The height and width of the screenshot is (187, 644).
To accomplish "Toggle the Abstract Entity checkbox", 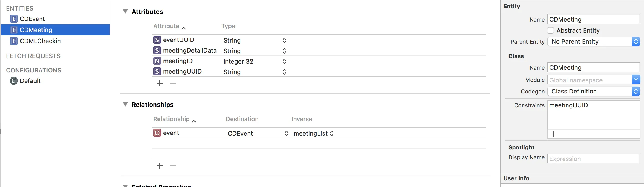I will (550, 30).
